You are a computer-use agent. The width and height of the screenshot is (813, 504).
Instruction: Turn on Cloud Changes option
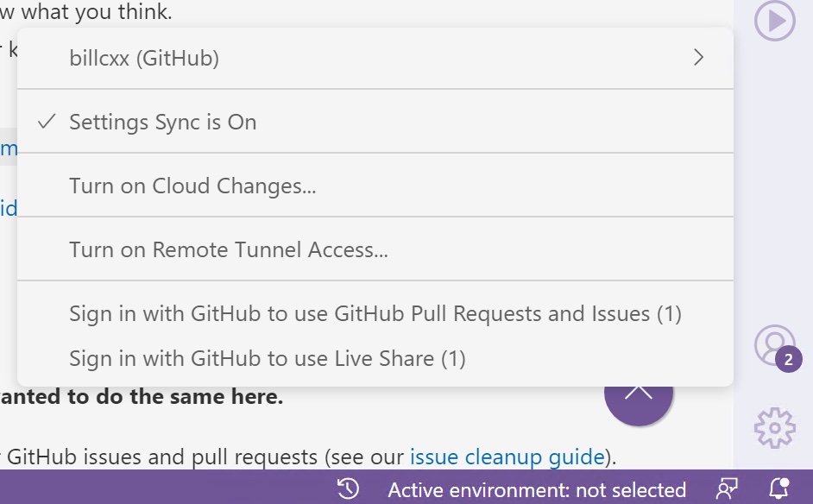coord(192,186)
